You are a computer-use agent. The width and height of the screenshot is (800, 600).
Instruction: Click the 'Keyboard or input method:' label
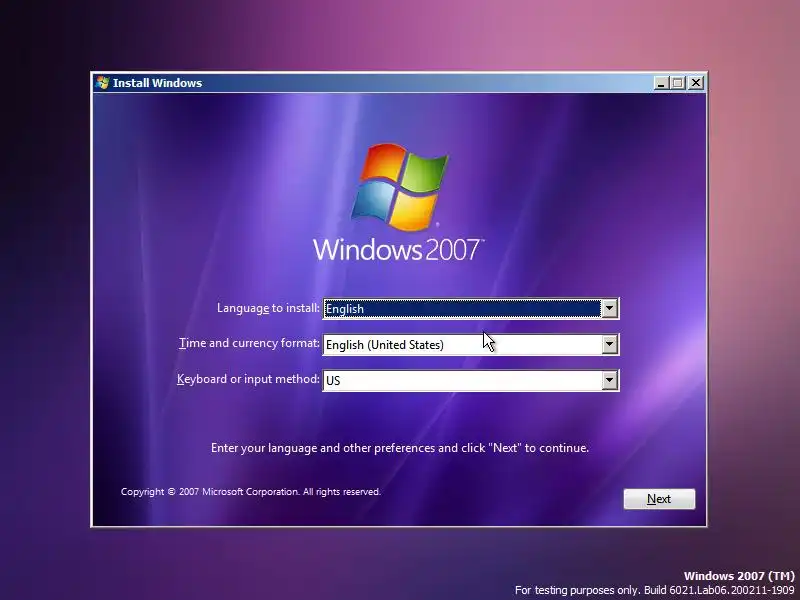pyautogui.click(x=248, y=379)
